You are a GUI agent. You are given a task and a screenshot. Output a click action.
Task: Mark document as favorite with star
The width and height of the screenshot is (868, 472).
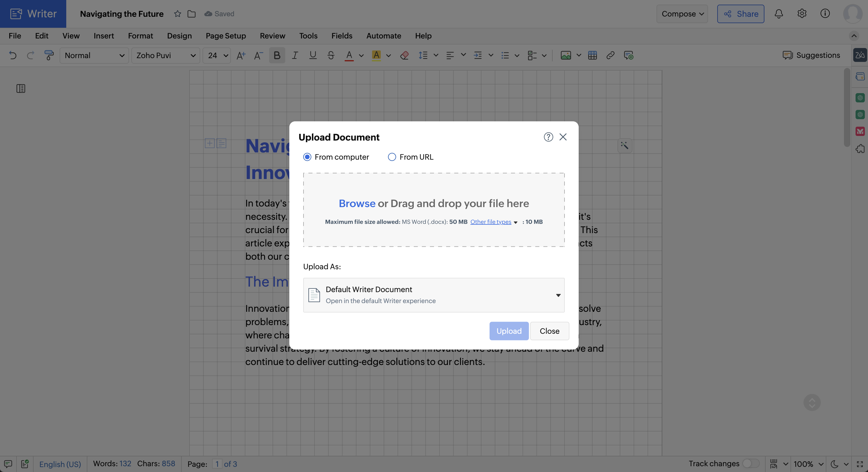[178, 14]
